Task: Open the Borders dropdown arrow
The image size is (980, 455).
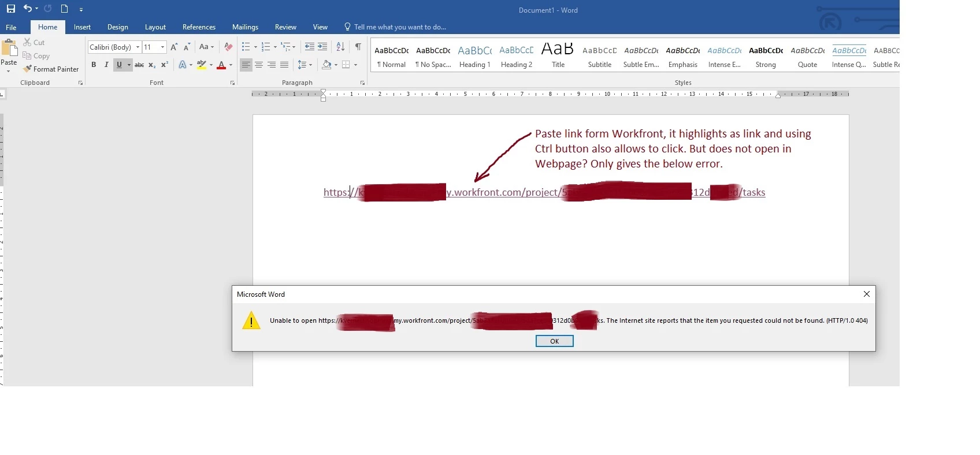Action: (355, 65)
